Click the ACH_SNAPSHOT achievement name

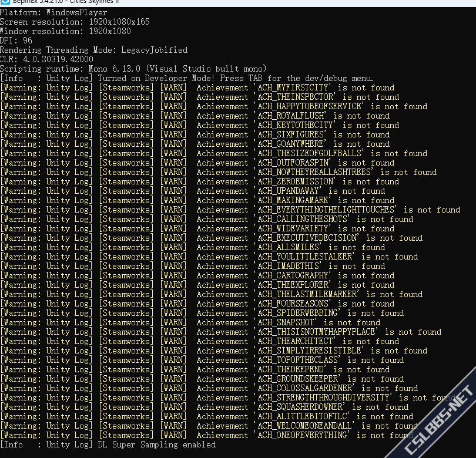[286, 322]
